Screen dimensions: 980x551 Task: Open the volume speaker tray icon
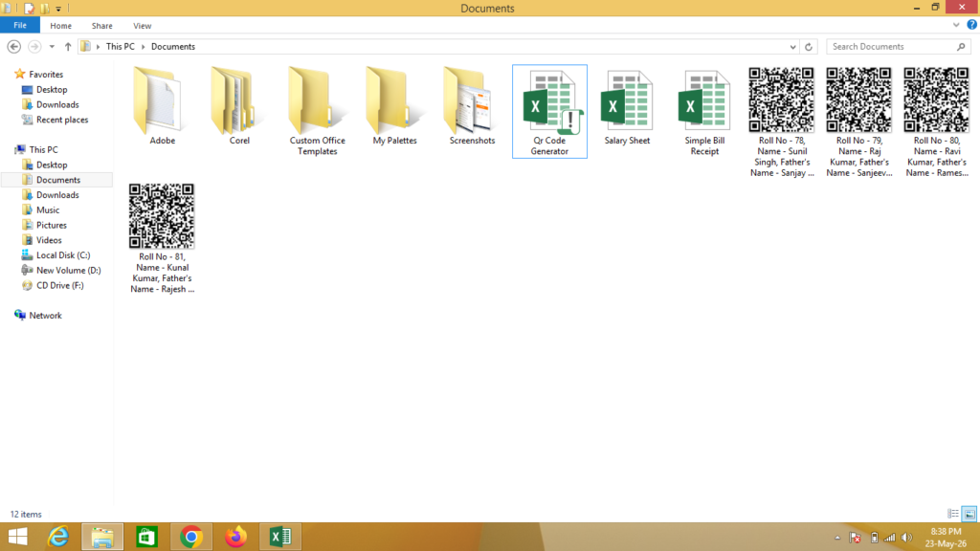click(907, 538)
